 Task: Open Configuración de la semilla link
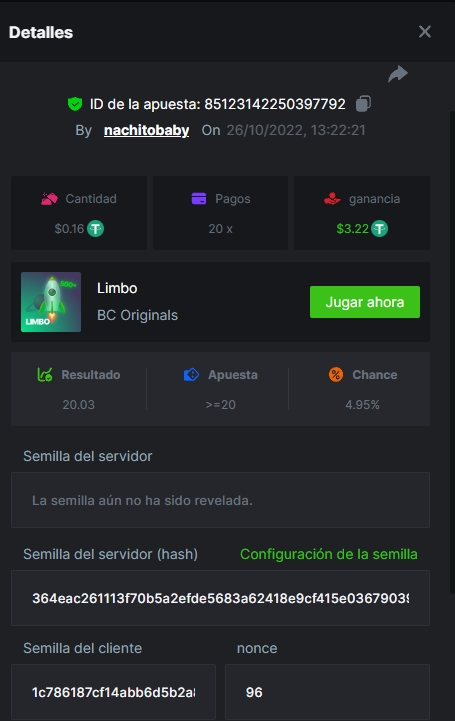(x=329, y=554)
